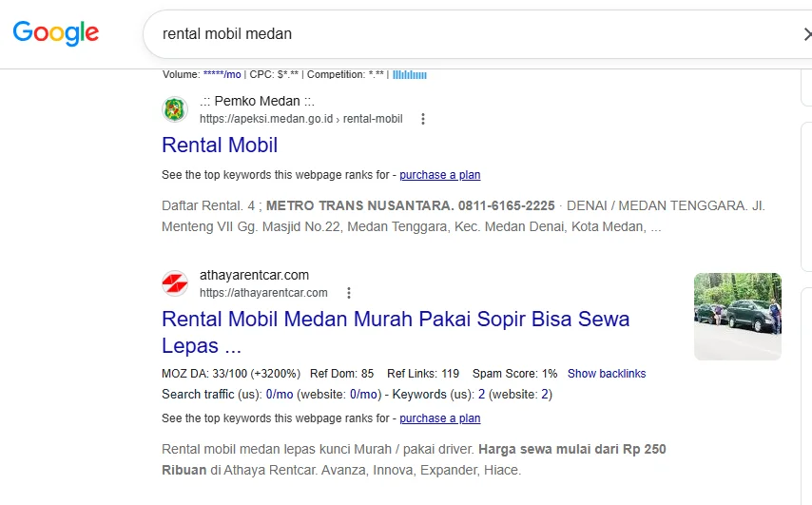Click Keywords (us) value 2
This screenshot has width=812, height=505.
click(x=482, y=395)
